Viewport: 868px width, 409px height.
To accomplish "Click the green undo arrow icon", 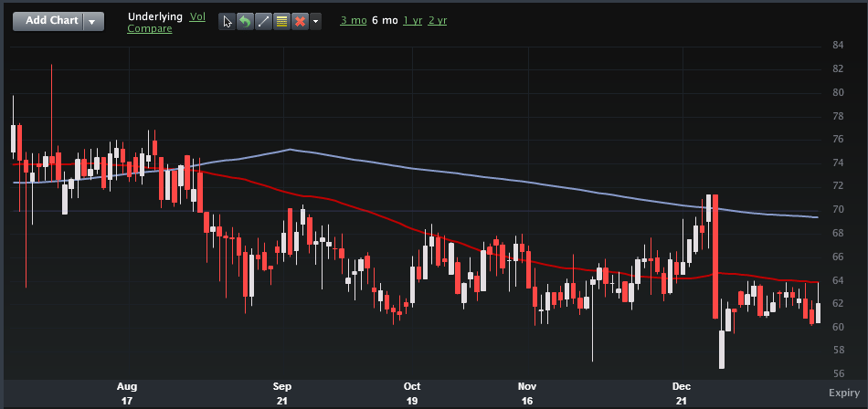I will pos(245,21).
